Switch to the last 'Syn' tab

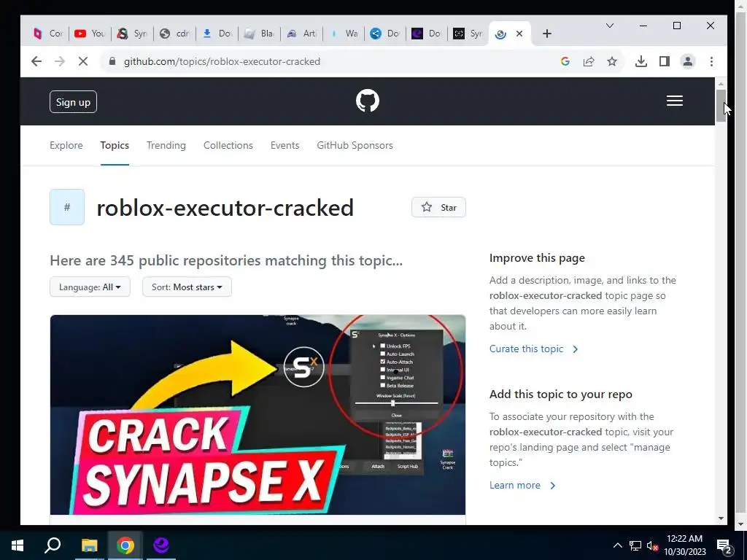coord(468,34)
